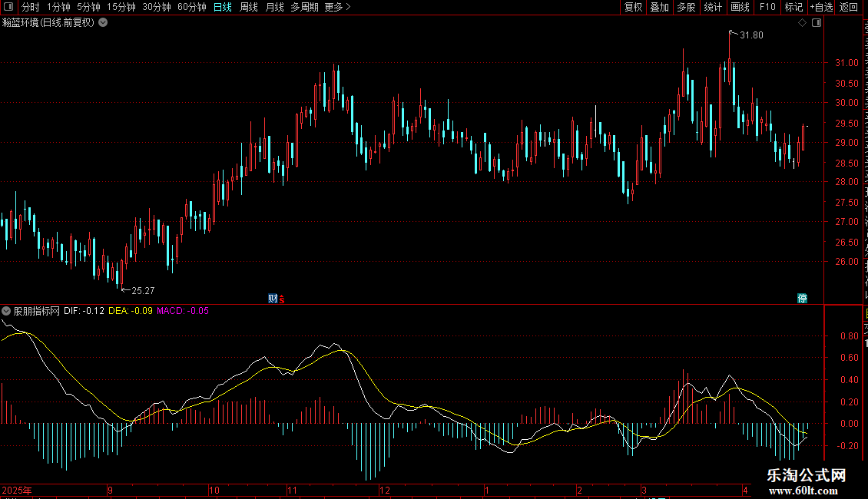
Task: Open the 多股 multi-stock view
Action: click(686, 7)
